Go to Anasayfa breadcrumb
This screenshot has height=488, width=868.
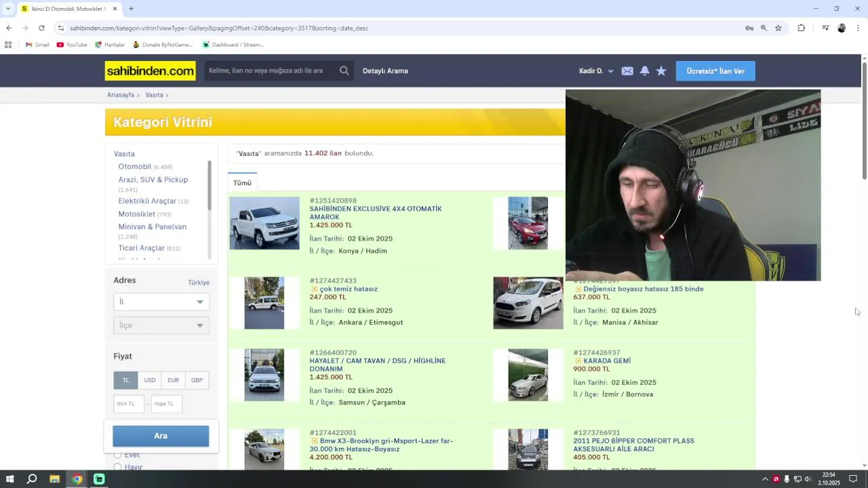[121, 95]
